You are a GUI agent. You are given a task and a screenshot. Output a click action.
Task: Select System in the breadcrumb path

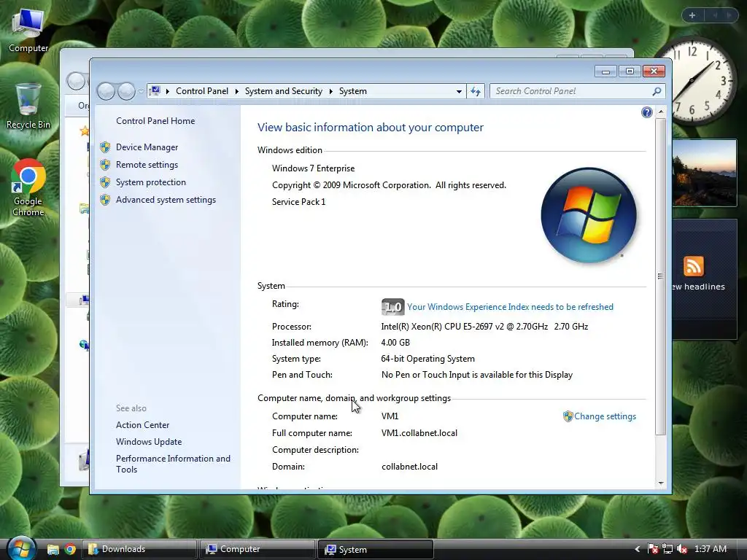click(352, 91)
